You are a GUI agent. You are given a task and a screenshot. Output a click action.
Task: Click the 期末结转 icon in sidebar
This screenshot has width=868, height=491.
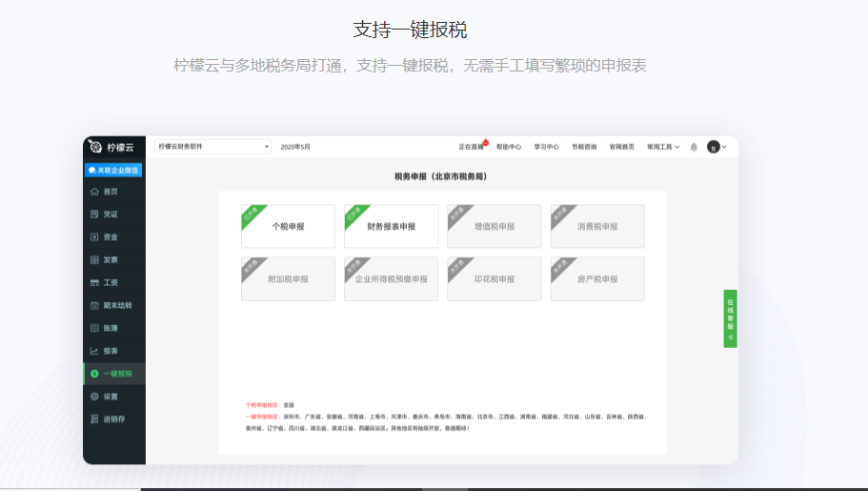click(x=94, y=305)
